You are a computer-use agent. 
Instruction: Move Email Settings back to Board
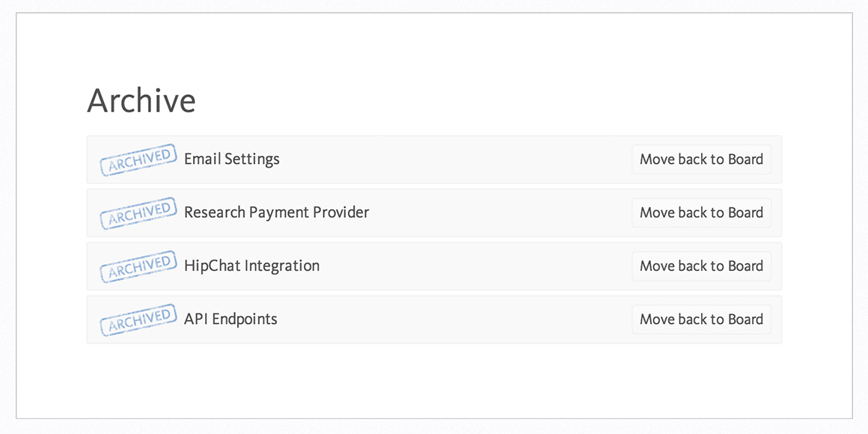(x=701, y=159)
